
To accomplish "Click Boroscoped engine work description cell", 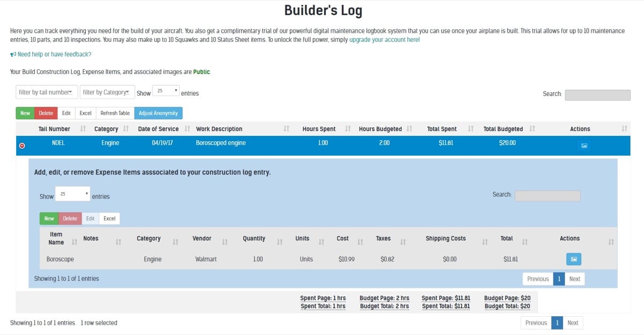I will point(221,143).
